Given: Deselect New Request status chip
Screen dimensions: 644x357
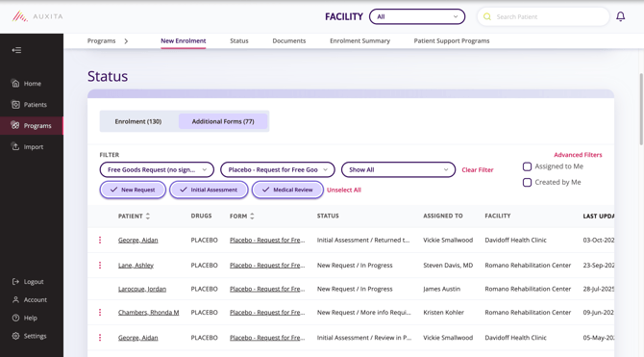Looking at the screenshot, I should [133, 190].
